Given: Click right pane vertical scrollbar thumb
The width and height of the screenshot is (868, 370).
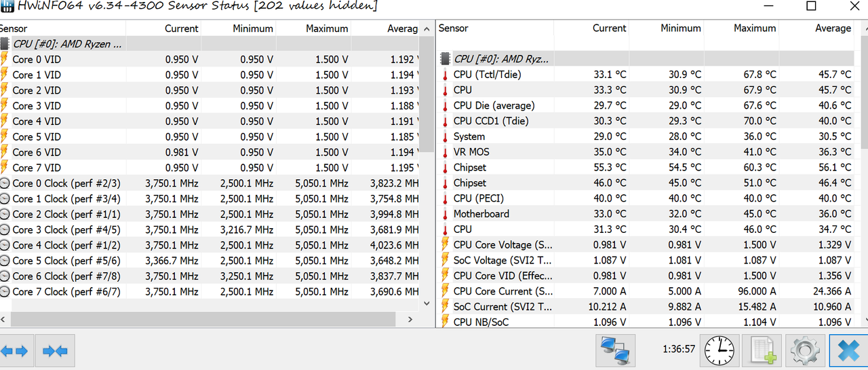Looking at the screenshot, I should coord(863,92).
